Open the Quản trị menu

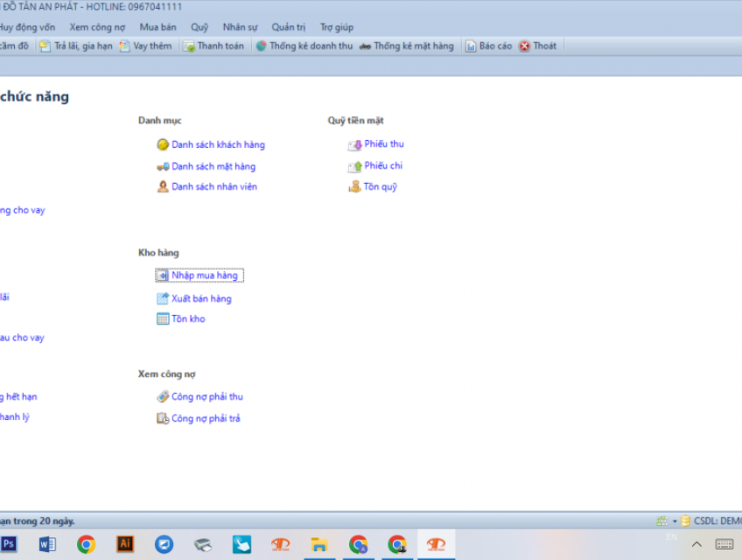pyautogui.click(x=289, y=27)
